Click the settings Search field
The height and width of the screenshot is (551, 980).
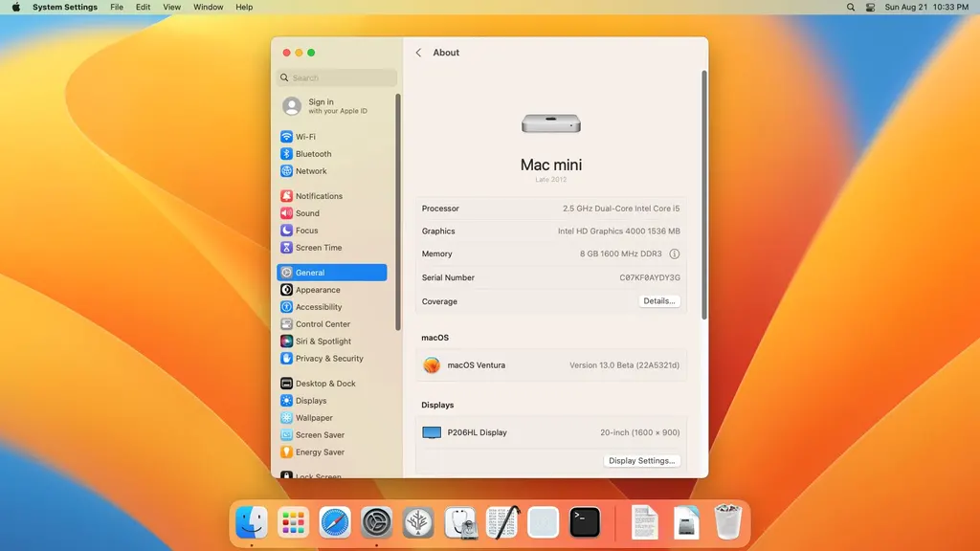click(337, 77)
